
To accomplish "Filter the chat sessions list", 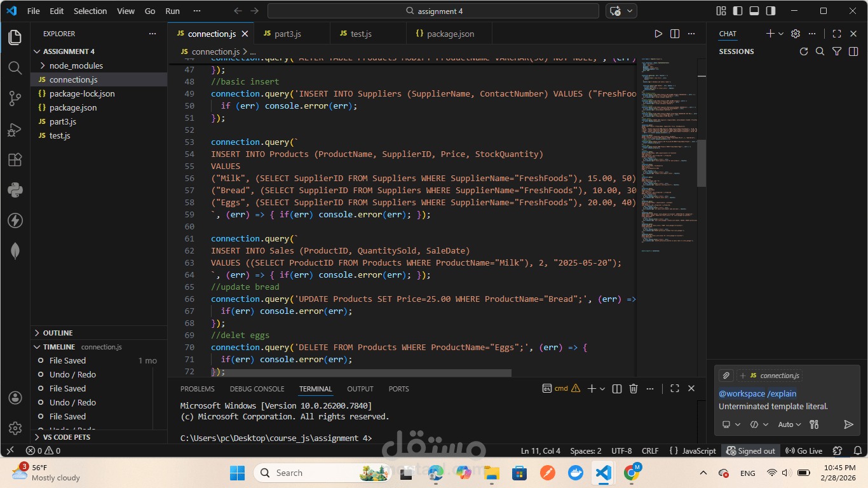I will [837, 51].
